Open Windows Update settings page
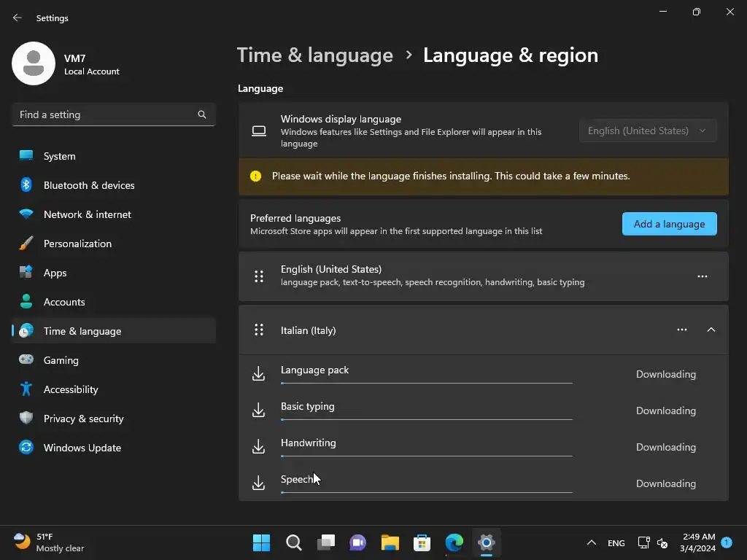This screenshot has width=747, height=560. 114,447
